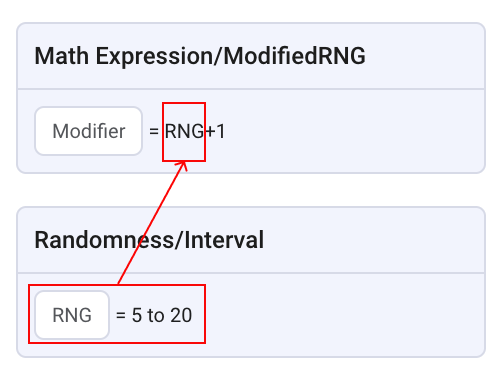Click empty space in the Interval card body
This screenshot has width=502, height=388.
[343, 315]
